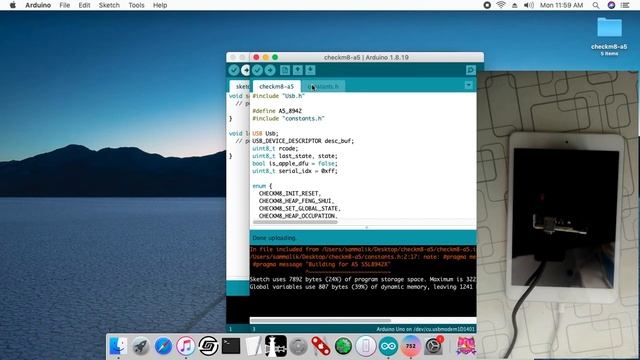Open the red Swiss-knife icon in Dock
The height and width of the screenshot is (360, 640).
(x=321, y=346)
